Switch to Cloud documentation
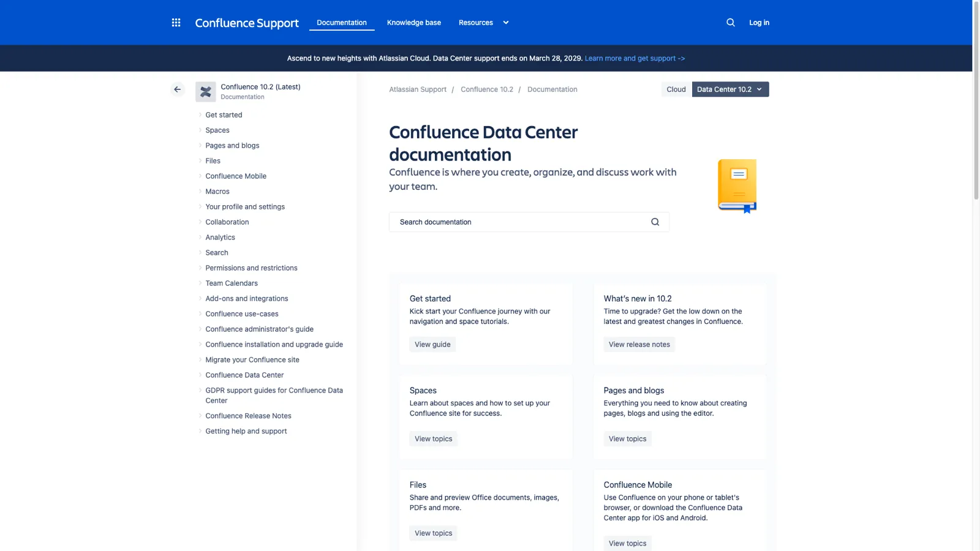Screen dimensions: 980x551 pyautogui.click(x=676, y=89)
